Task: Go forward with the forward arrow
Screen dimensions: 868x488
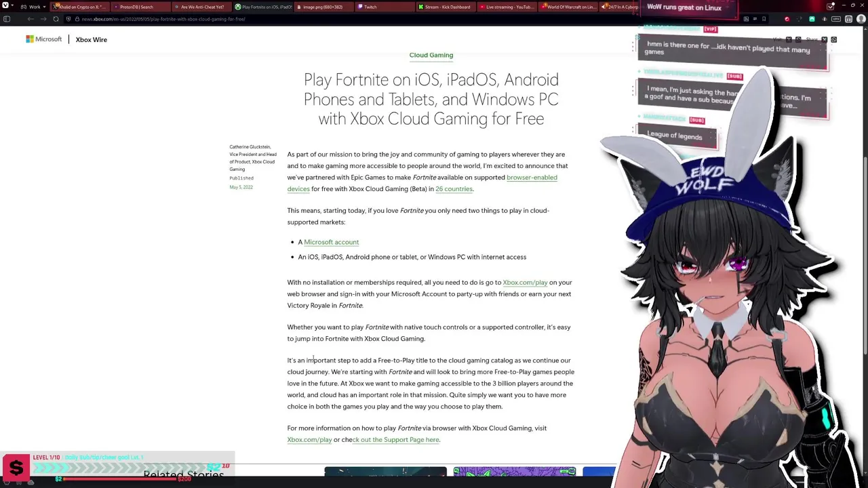Action: [x=43, y=19]
